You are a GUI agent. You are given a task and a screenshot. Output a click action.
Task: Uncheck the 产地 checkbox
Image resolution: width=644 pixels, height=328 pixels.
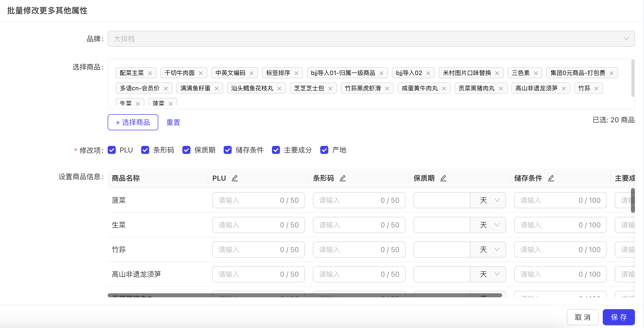[324, 150]
